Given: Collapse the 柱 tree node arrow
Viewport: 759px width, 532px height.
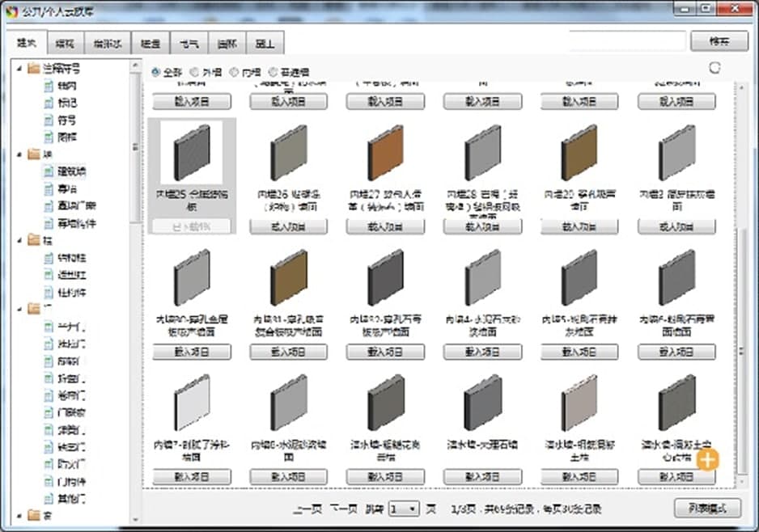Looking at the screenshot, I should (x=19, y=240).
